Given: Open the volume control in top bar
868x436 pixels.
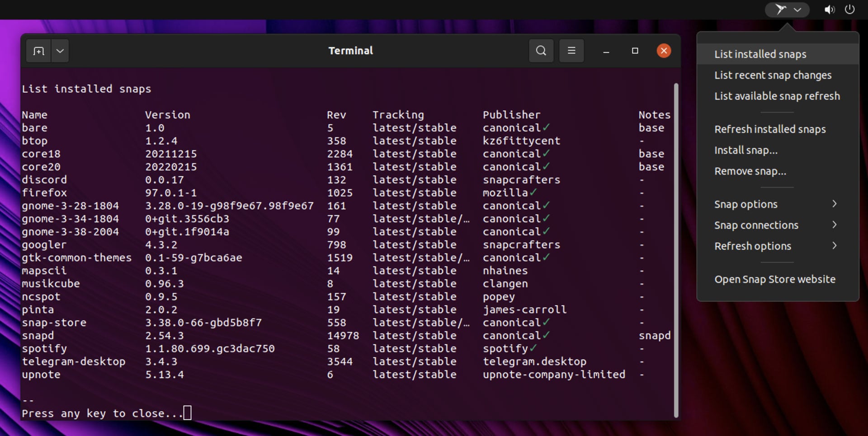Looking at the screenshot, I should (829, 9).
